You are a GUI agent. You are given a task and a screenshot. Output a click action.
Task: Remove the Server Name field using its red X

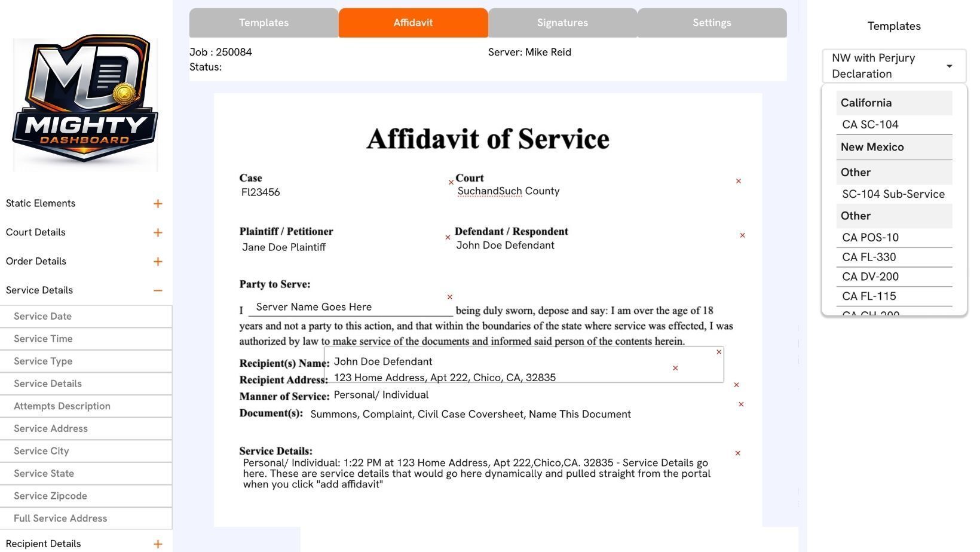pos(450,297)
